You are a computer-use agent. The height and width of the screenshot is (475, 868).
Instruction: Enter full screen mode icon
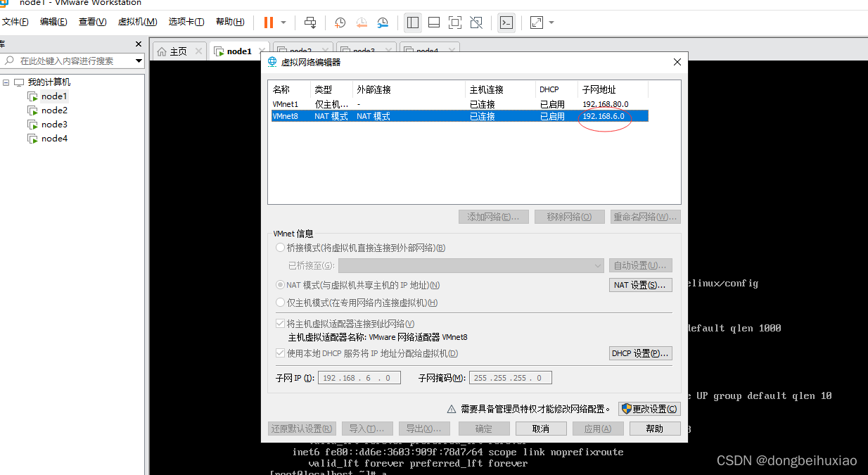click(x=455, y=23)
